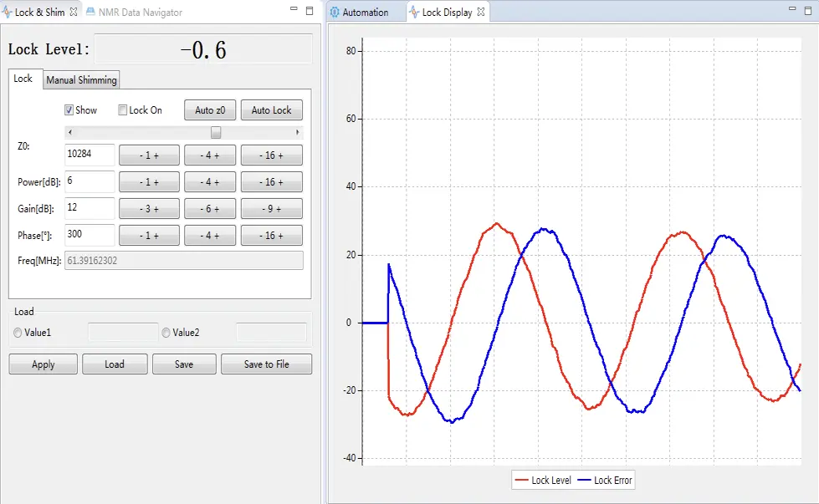Click Lock Error in the chart legend
The image size is (819, 504).
point(613,480)
